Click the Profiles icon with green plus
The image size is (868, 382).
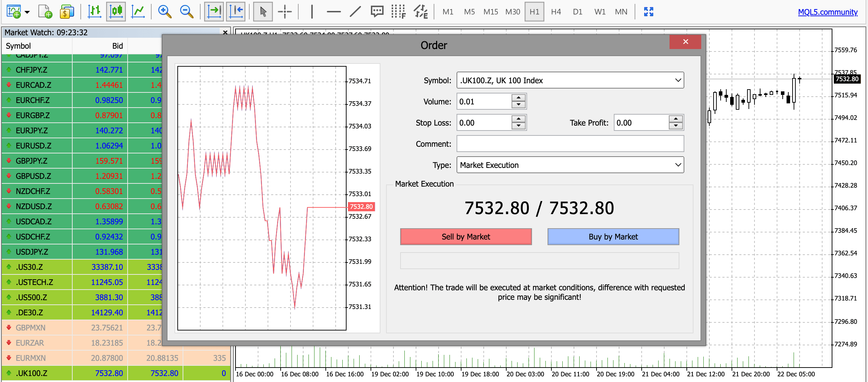[45, 12]
